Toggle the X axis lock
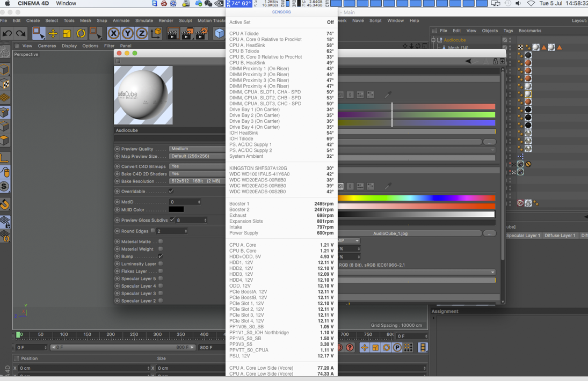 [x=114, y=34]
